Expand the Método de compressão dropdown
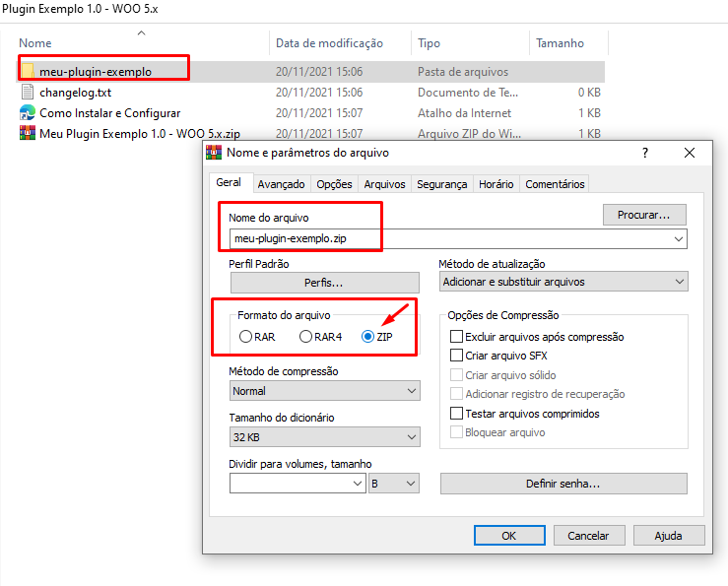The width and height of the screenshot is (728, 586). click(325, 391)
